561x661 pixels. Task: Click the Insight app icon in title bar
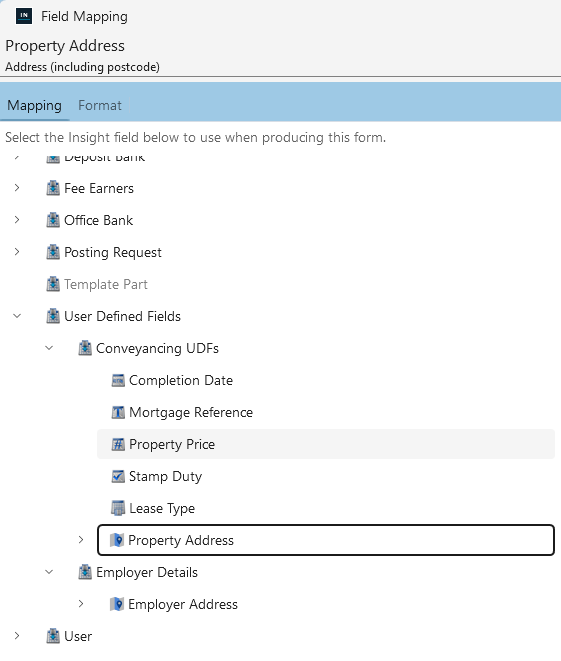coord(24,16)
